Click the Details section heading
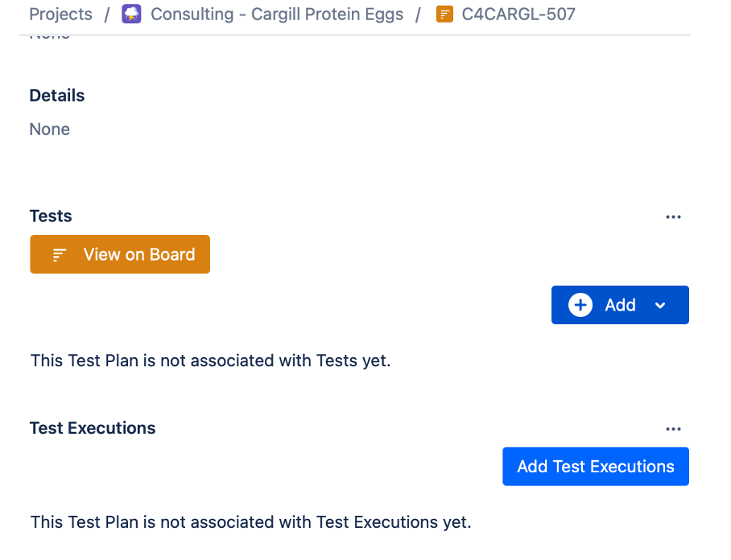The width and height of the screenshot is (731, 560). click(57, 96)
